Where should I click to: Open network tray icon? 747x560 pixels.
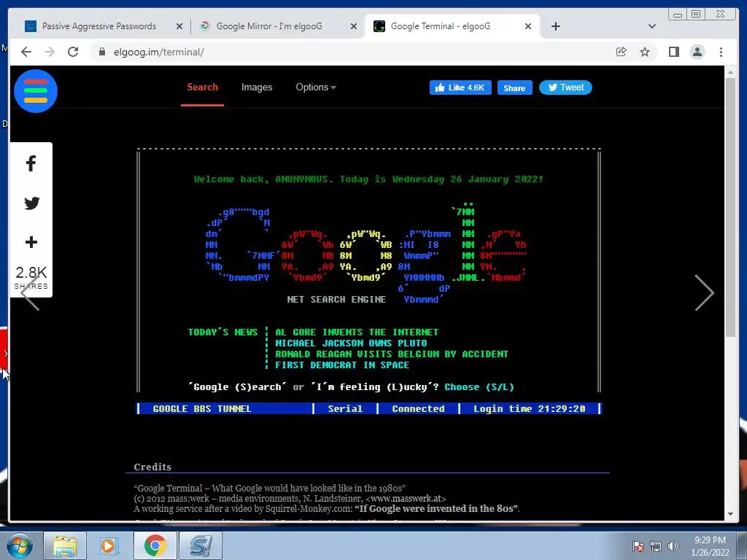coord(656,546)
